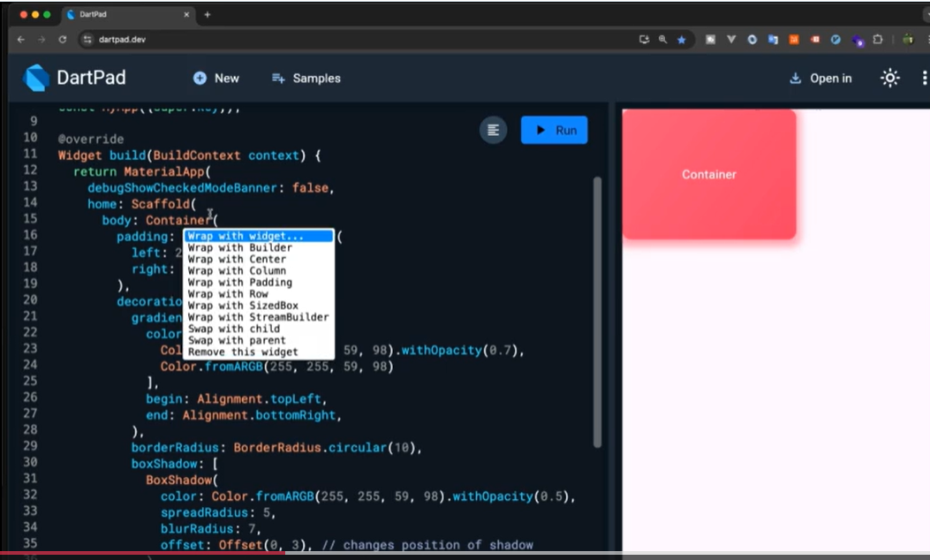This screenshot has height=560, width=930.
Task: Click 'Container' text on line 15
Action: coord(178,220)
